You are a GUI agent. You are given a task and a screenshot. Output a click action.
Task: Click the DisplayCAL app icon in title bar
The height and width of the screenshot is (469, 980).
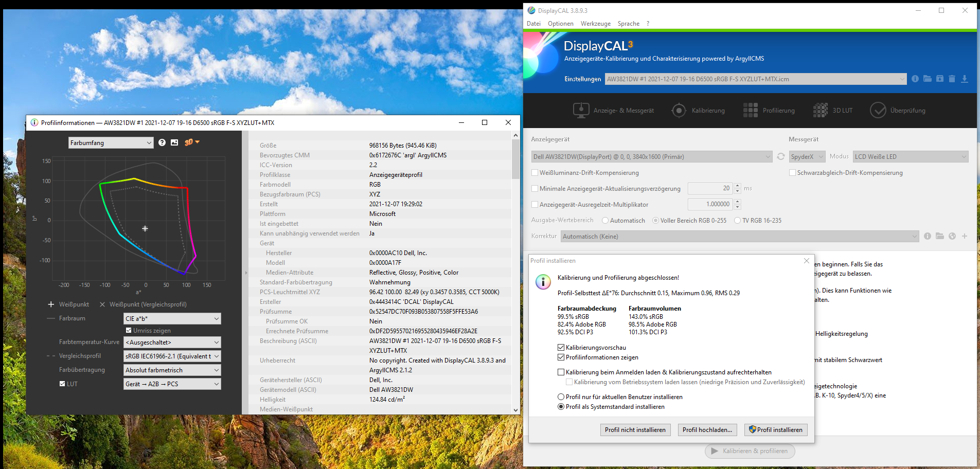point(531,10)
